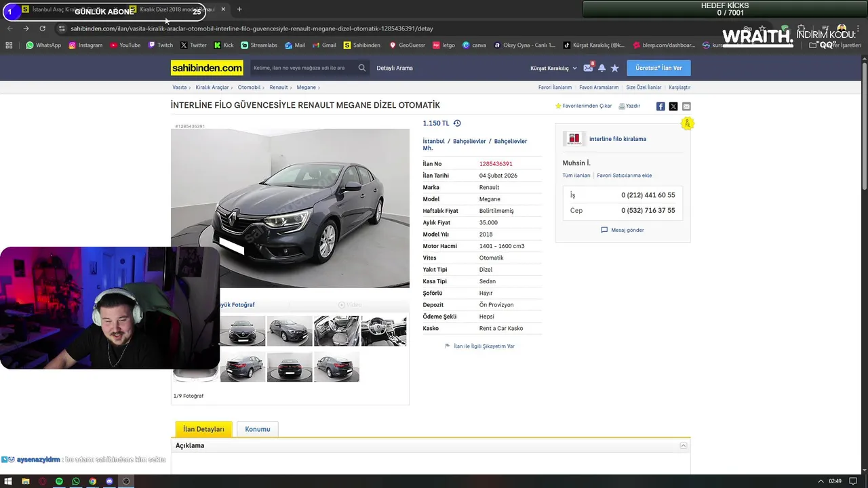Report listing via İlan ile İlgili Şikayetim Var

click(479, 346)
